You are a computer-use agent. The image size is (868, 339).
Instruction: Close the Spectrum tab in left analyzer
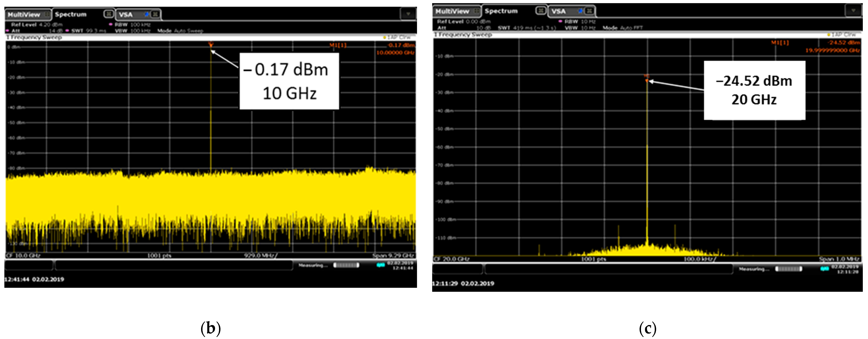point(109,14)
